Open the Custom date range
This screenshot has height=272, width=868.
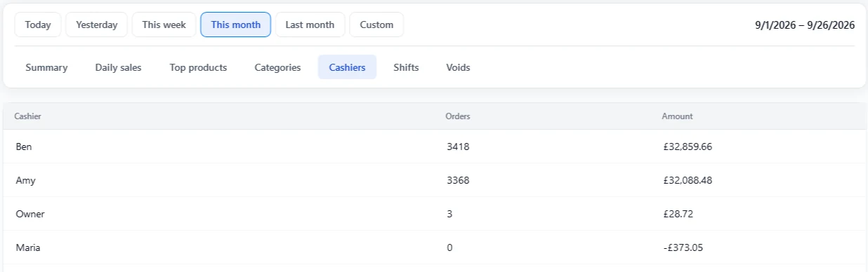pyautogui.click(x=376, y=25)
